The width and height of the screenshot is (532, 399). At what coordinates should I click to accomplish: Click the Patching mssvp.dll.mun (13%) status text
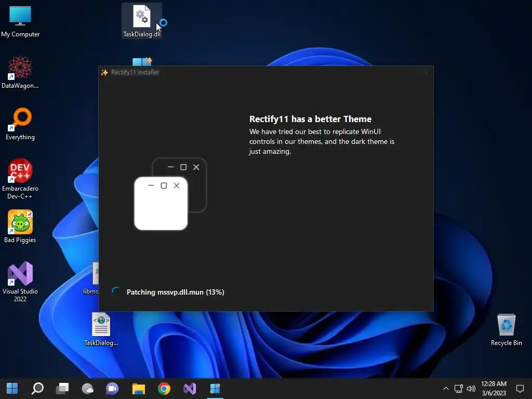pyautogui.click(x=176, y=292)
